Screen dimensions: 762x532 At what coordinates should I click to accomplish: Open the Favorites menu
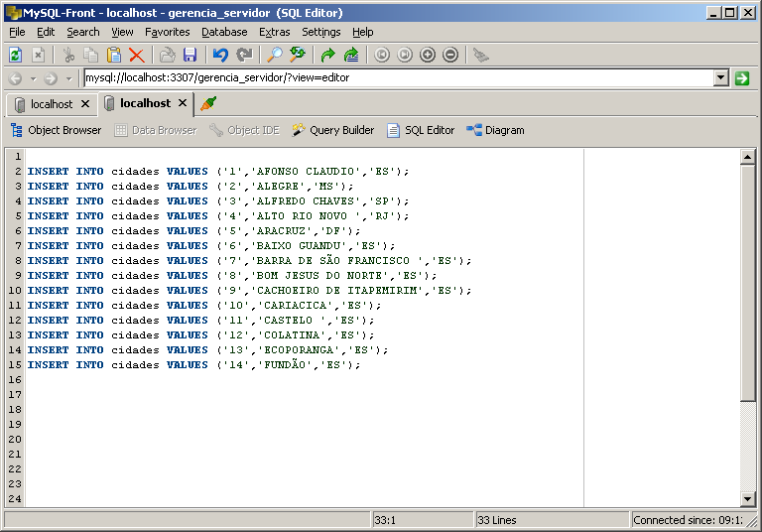(167, 32)
